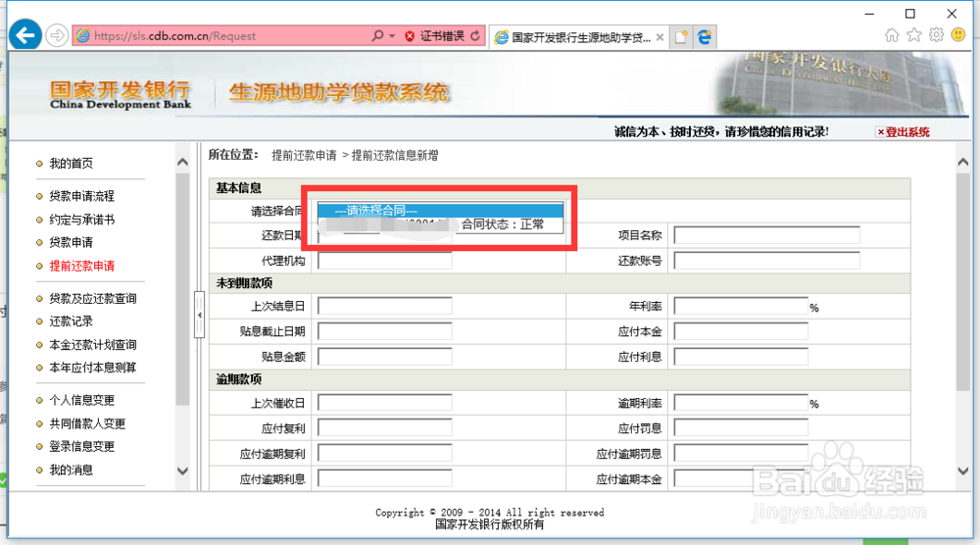Choose the contract option with 合同状态：正常
Viewport: 980px width, 545px height.
[x=441, y=224]
